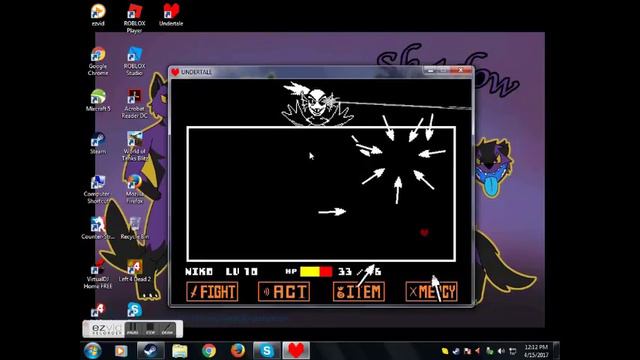The height and width of the screenshot is (360, 640).
Task: Select the ACT battle button
Action: 284,292
